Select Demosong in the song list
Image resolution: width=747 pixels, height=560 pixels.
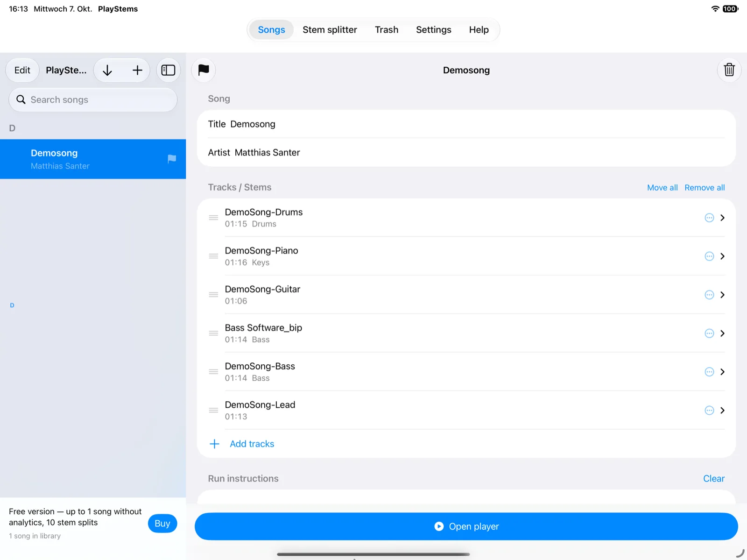click(93, 159)
